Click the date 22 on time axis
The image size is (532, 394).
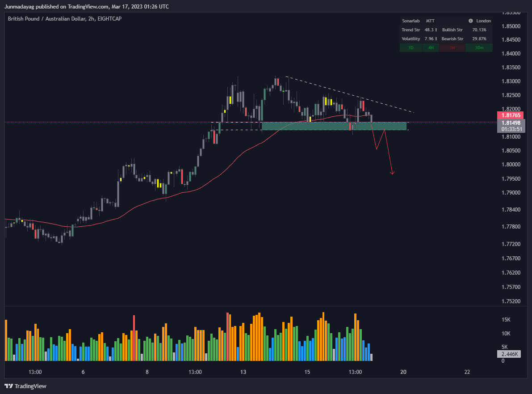pos(467,372)
